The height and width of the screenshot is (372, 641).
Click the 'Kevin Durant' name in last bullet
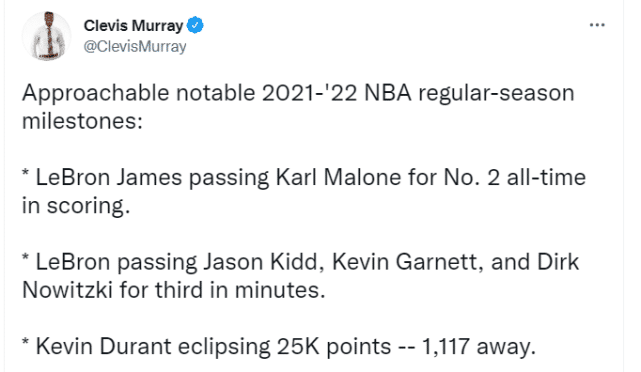click(x=103, y=347)
